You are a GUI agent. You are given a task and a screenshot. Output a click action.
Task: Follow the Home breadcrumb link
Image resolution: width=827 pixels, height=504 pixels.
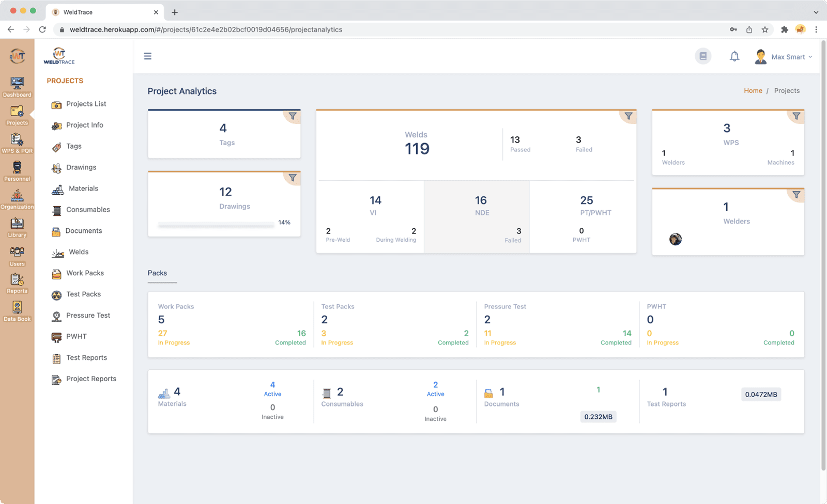[x=753, y=91]
